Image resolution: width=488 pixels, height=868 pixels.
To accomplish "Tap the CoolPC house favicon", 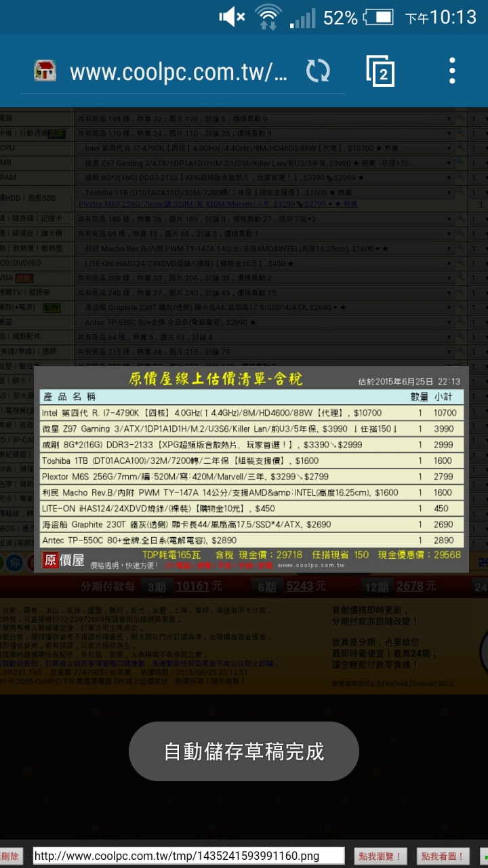I will click(44, 71).
